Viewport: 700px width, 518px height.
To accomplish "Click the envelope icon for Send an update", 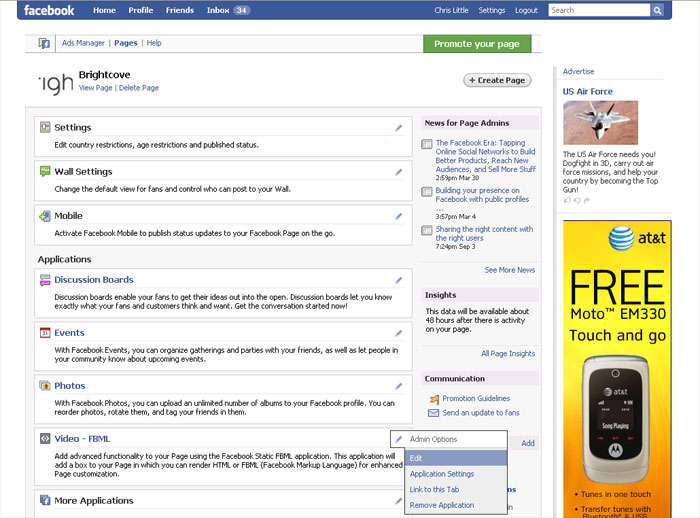I will tap(433, 413).
